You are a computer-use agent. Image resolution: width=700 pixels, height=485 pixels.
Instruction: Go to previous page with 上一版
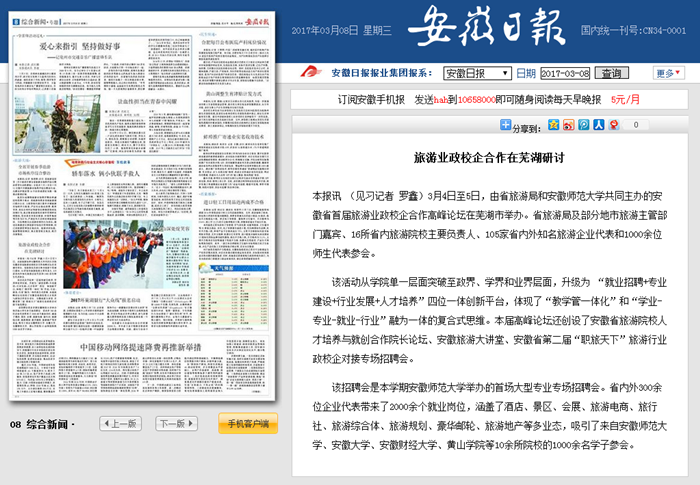click(x=121, y=423)
